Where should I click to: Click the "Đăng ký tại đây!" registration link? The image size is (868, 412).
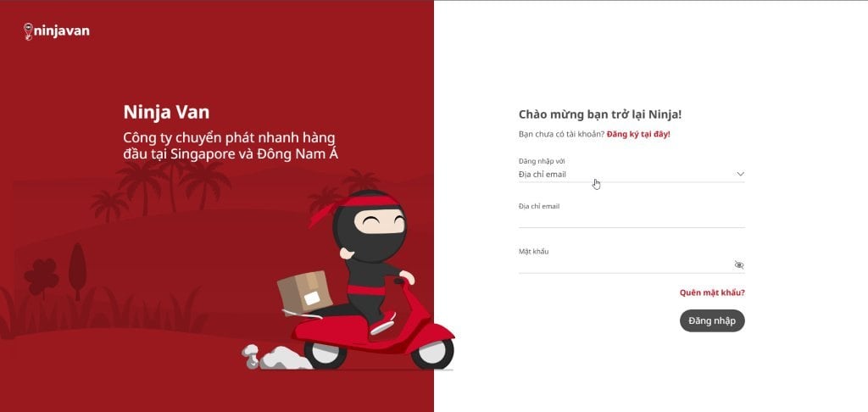click(638, 134)
